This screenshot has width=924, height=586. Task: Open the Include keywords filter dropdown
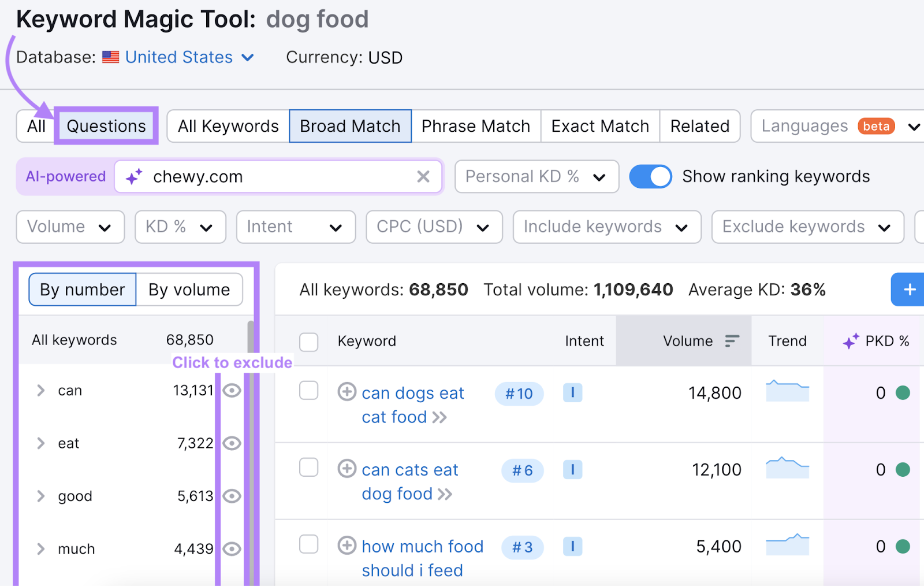pyautogui.click(x=606, y=227)
